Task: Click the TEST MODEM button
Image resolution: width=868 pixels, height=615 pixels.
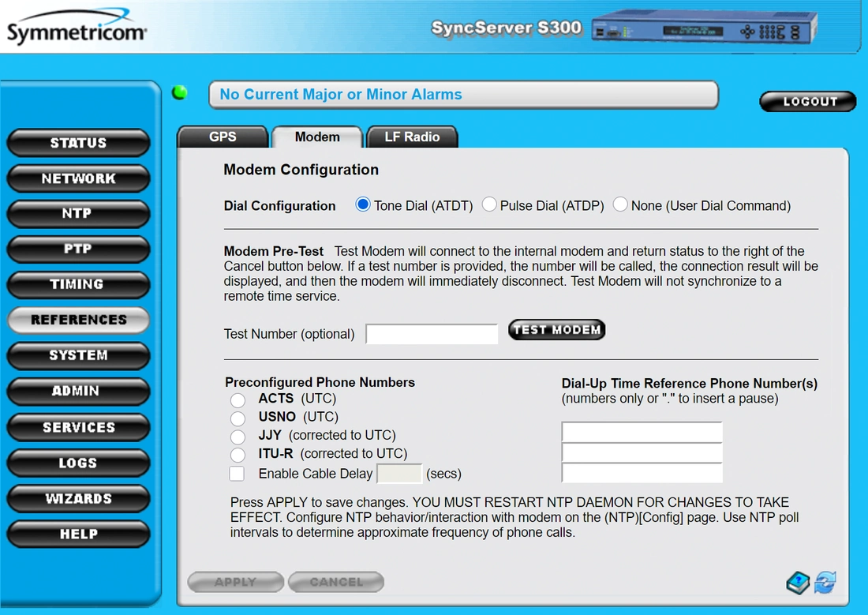Action: [557, 330]
